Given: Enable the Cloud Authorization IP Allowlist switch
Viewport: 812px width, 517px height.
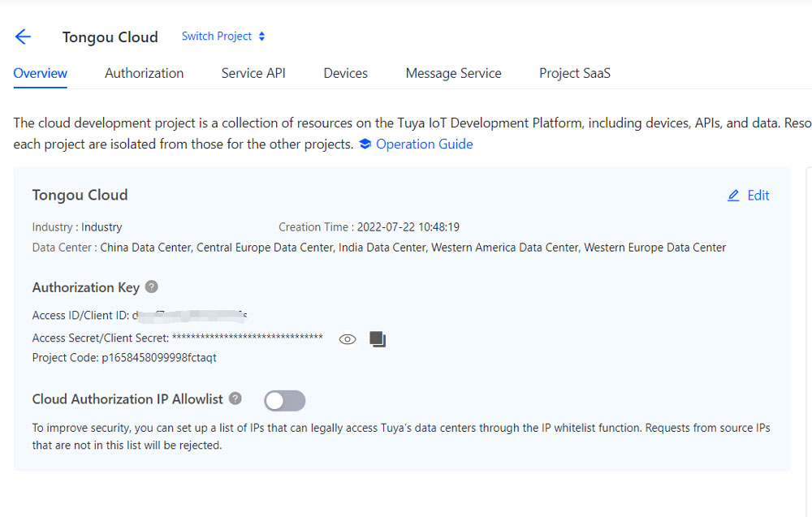Looking at the screenshot, I should pyautogui.click(x=285, y=400).
